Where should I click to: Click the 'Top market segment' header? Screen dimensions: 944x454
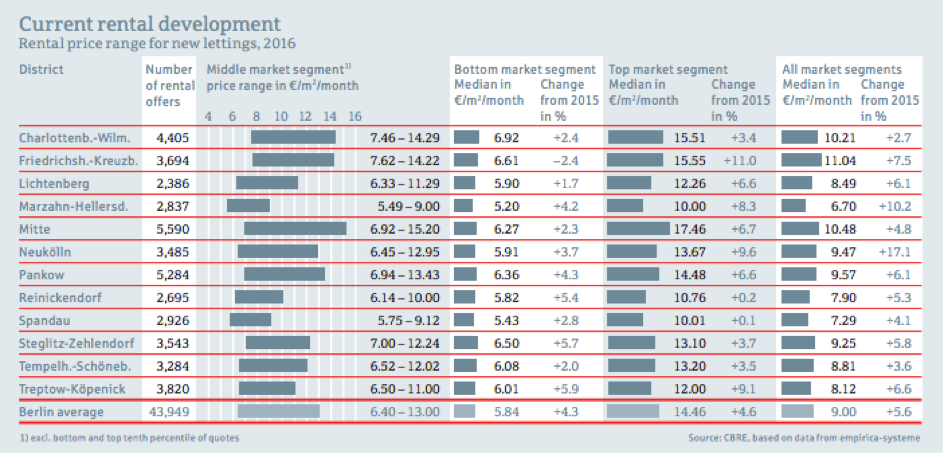[x=668, y=69]
